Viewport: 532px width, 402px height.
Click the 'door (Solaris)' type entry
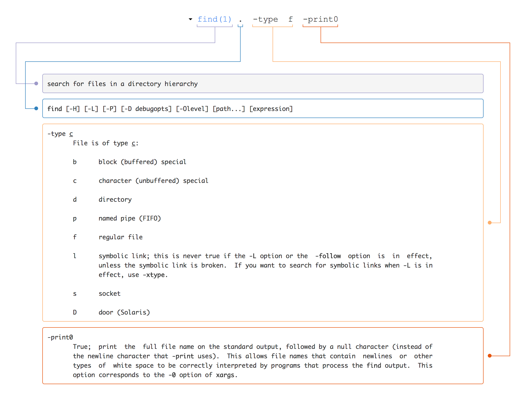tap(124, 312)
